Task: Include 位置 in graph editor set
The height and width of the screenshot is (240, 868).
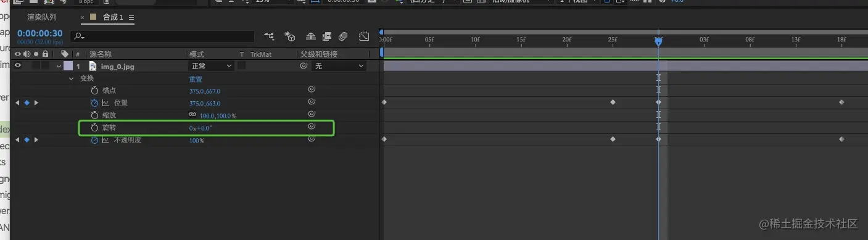Action: (x=105, y=103)
